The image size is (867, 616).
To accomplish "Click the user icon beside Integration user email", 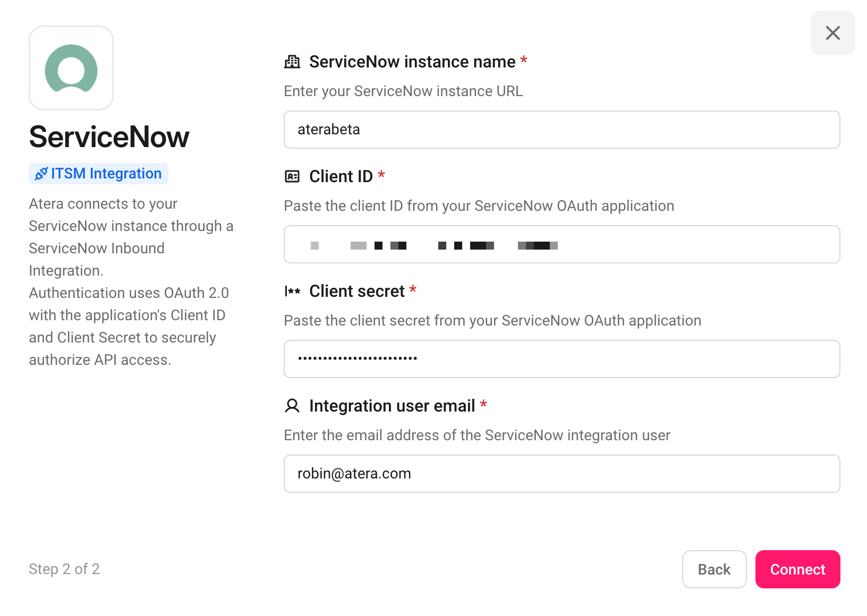I will click(x=292, y=406).
